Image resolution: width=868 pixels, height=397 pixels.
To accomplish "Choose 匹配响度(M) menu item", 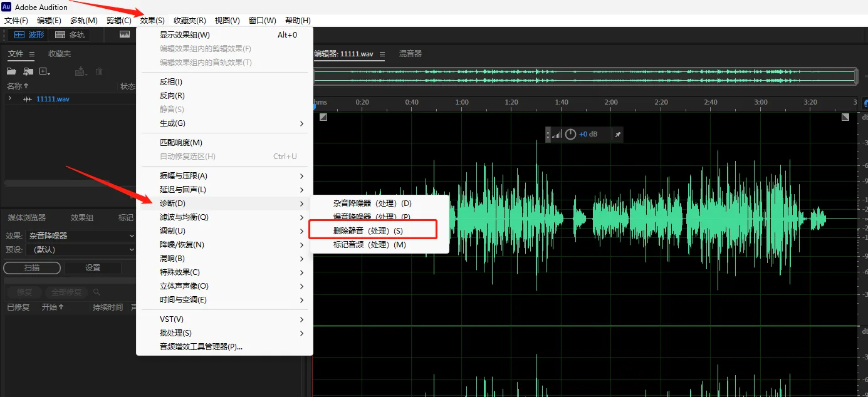I will [x=224, y=143].
